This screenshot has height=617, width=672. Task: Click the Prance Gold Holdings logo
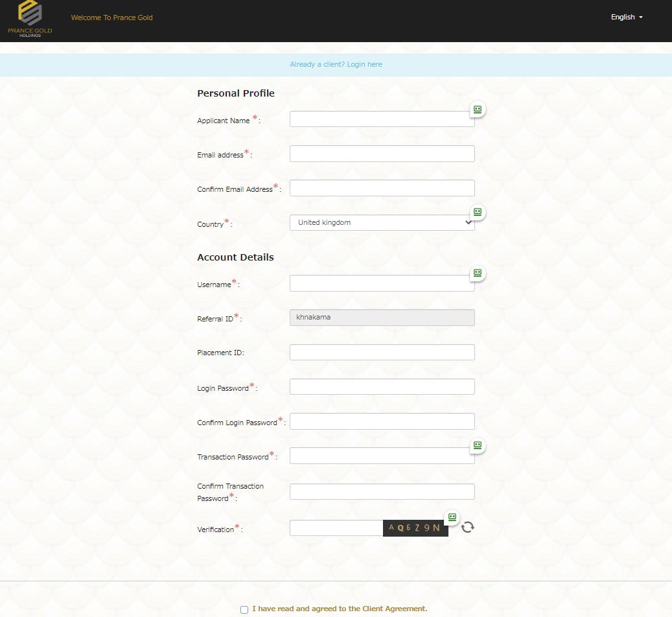pos(30,19)
